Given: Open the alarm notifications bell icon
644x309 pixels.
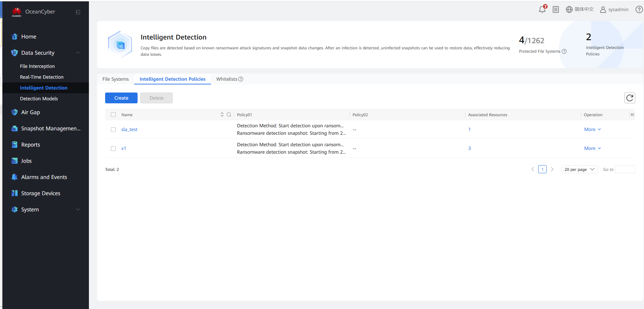Looking at the screenshot, I should tap(542, 9).
